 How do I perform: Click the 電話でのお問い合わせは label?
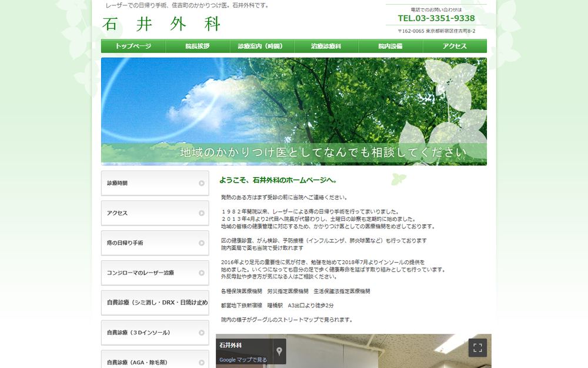tap(436, 10)
